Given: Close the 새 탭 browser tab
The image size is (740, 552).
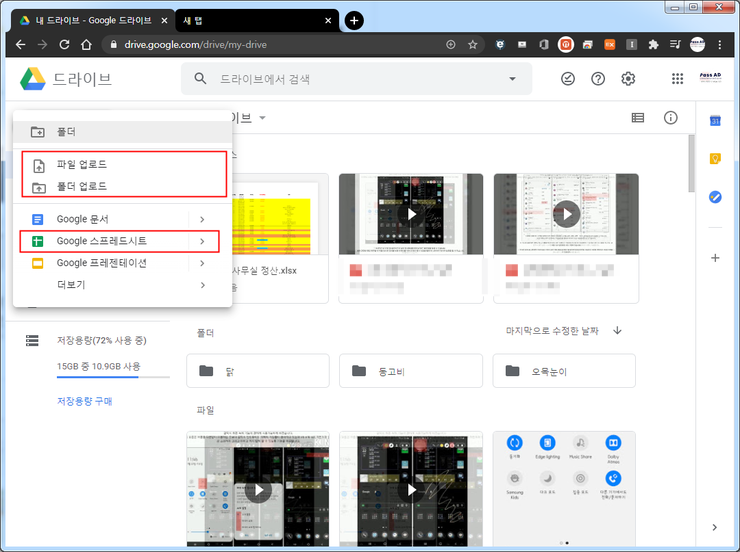Looking at the screenshot, I should 328,21.
